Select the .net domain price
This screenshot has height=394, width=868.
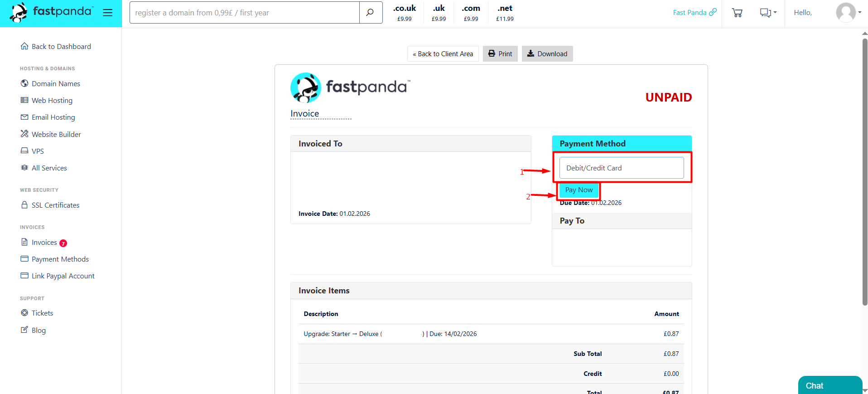505,13
